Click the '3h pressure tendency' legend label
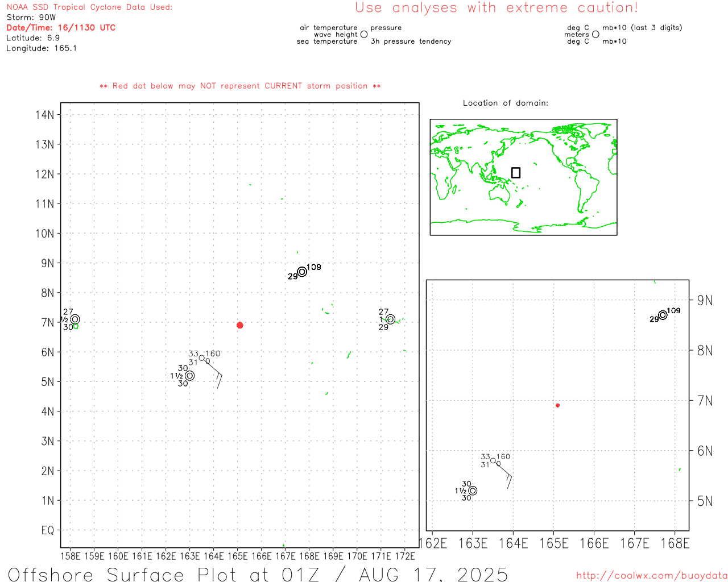The height and width of the screenshot is (582, 728). tap(411, 41)
